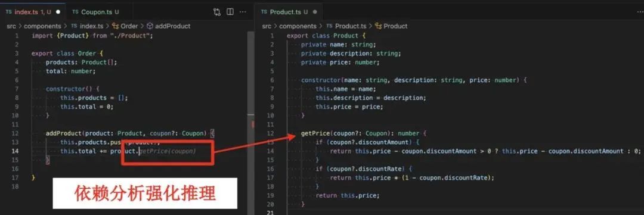Select the Product.ts tab
Viewport: 644px width, 215px height.
(289, 12)
